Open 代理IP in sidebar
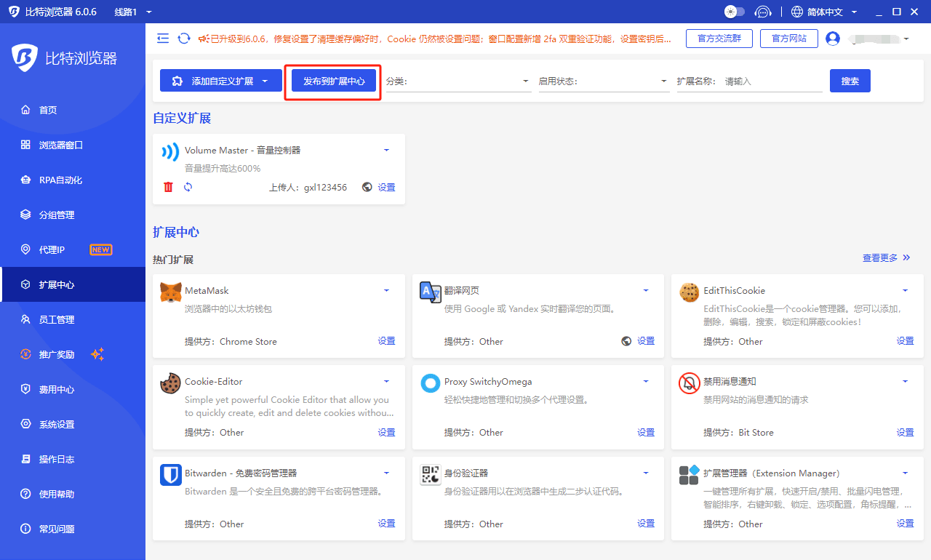 point(73,249)
